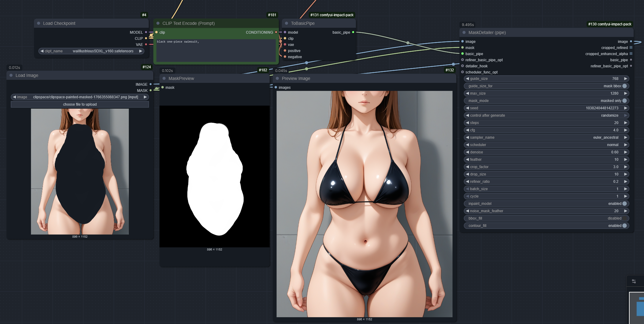Open the sampler_name dropdown
The width and height of the screenshot is (644, 324).
coord(546,138)
